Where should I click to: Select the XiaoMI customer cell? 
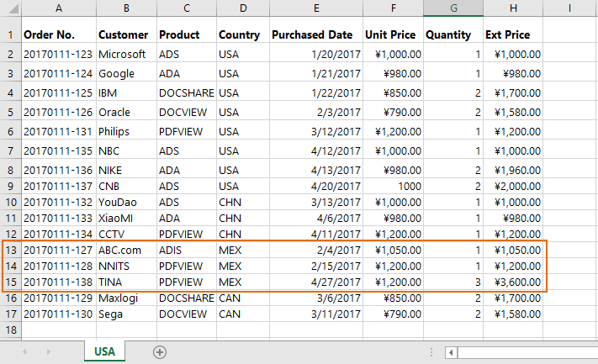(127, 218)
